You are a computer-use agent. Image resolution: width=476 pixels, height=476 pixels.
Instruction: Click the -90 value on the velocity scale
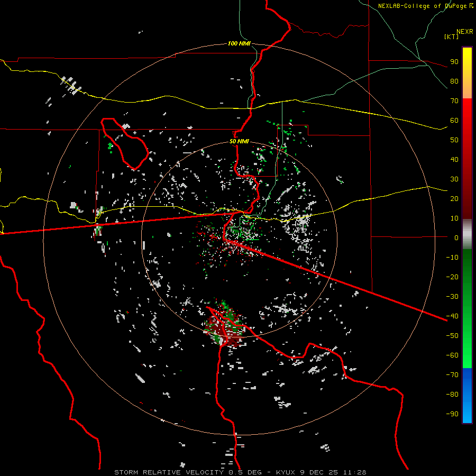tap(452, 414)
